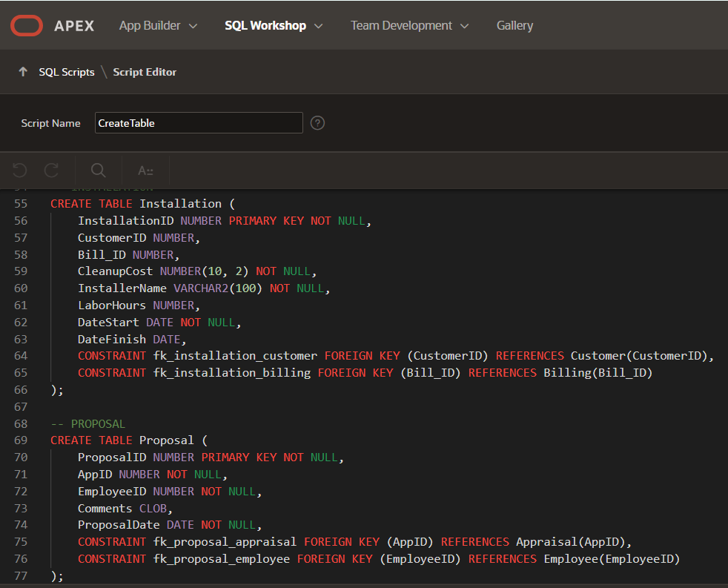Click 'fk_proposal_appraisal' constraint name
This screenshot has height=588, width=728.
pos(225,542)
